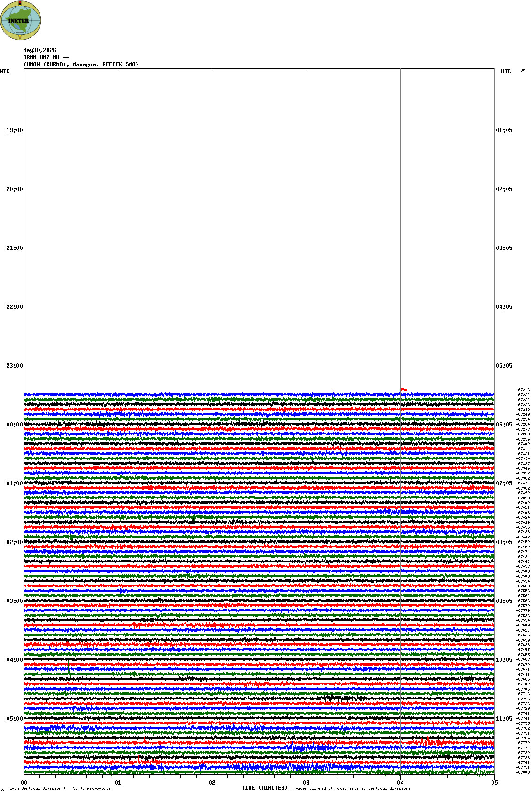
Task: Click the May30,2026 date header
Action: tap(40, 50)
